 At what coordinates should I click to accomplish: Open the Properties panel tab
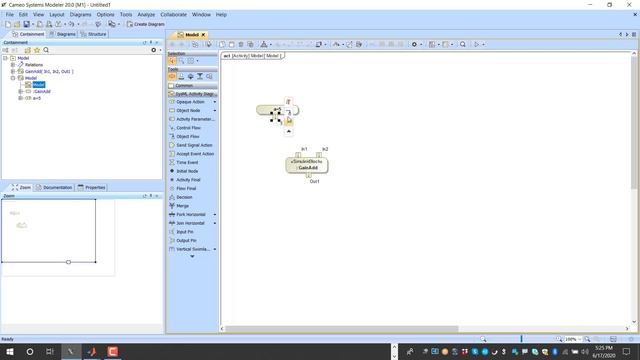tap(91, 187)
